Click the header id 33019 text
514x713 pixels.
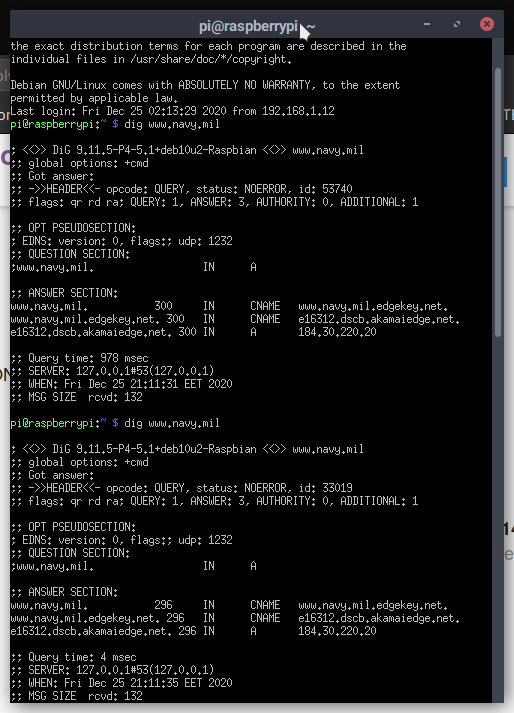coord(337,488)
